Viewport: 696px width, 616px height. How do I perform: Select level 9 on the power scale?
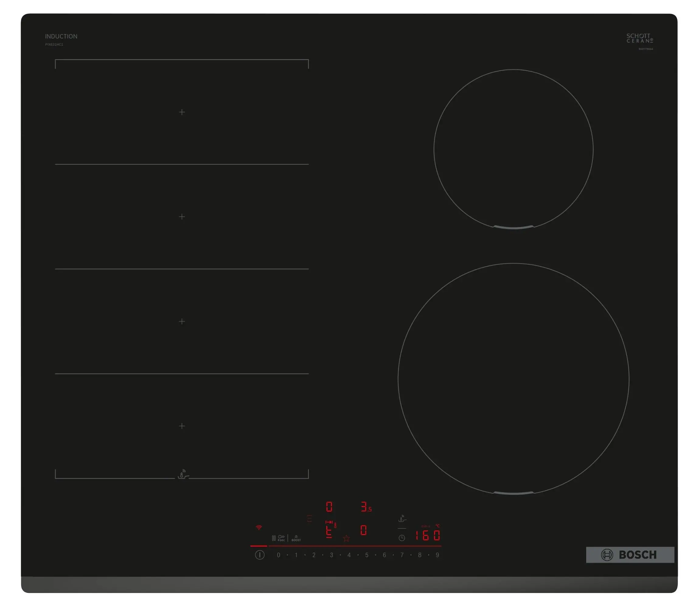coord(437,555)
